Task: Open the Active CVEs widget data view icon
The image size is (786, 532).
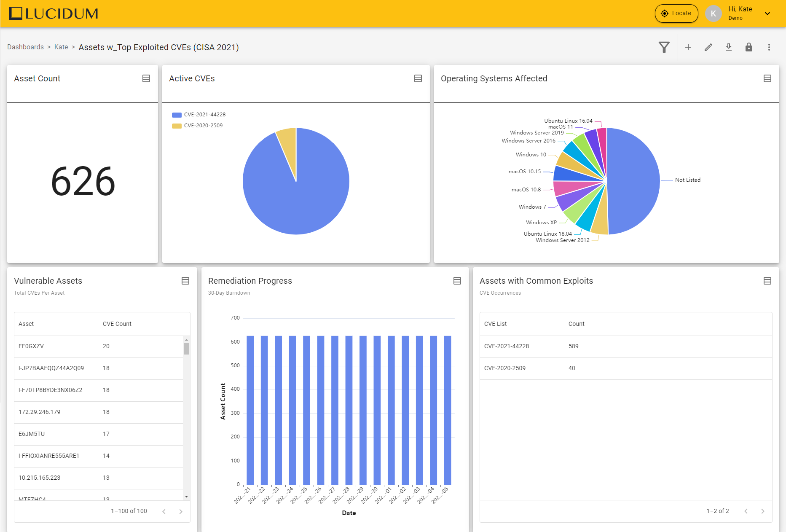Action: click(418, 78)
